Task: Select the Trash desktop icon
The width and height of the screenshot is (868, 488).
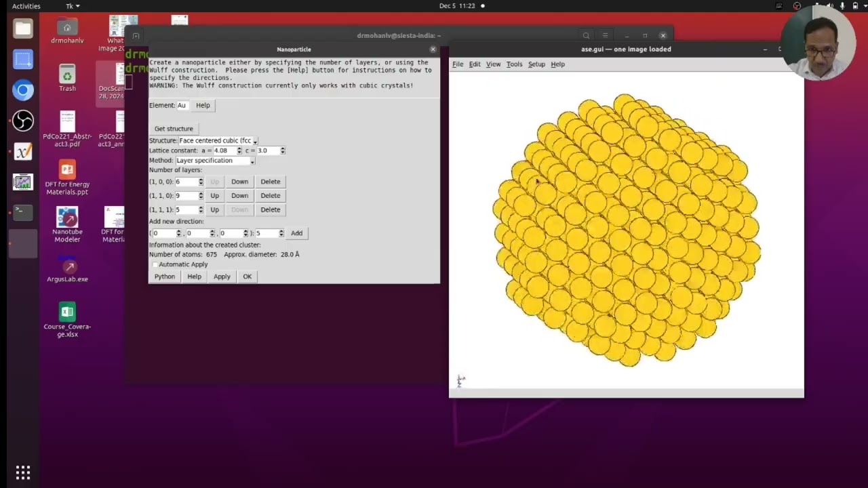Action: pos(67,78)
